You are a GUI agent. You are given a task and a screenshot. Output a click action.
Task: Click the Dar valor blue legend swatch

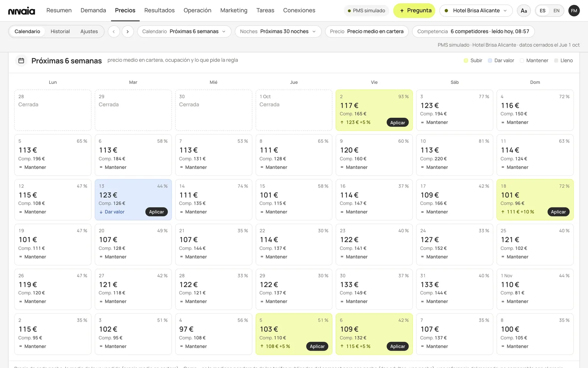click(490, 61)
